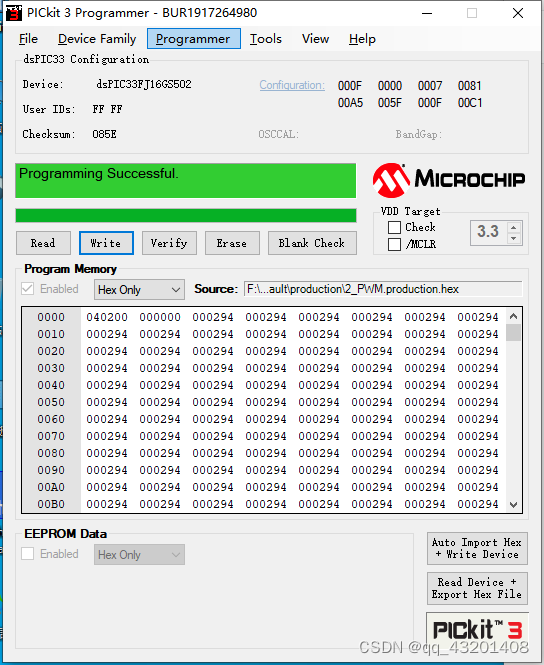This screenshot has height=665, width=544.
Task: Open the View menu
Action: [x=315, y=39]
